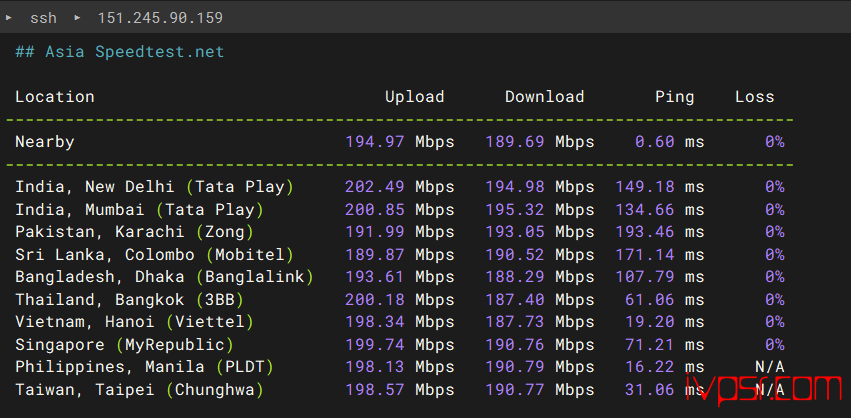This screenshot has height=418, width=851.
Task: Click 'Philippines, Manila (PLDT)' row
Action: point(144,368)
